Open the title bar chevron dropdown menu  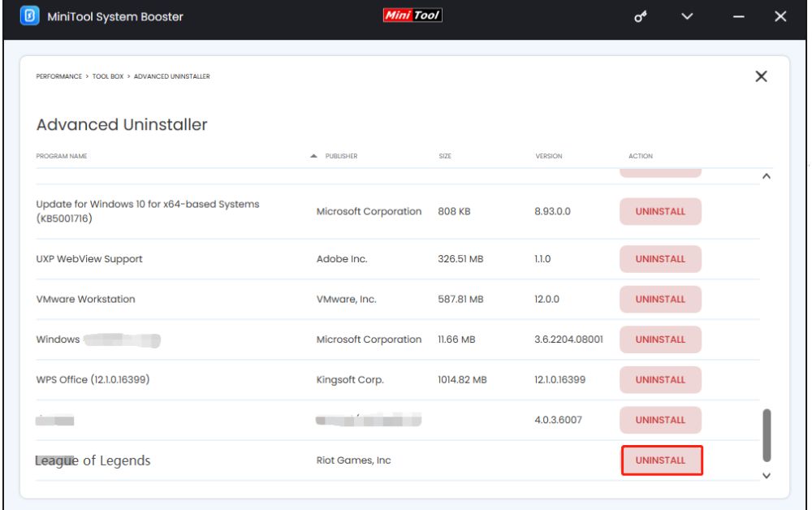pyautogui.click(x=687, y=17)
